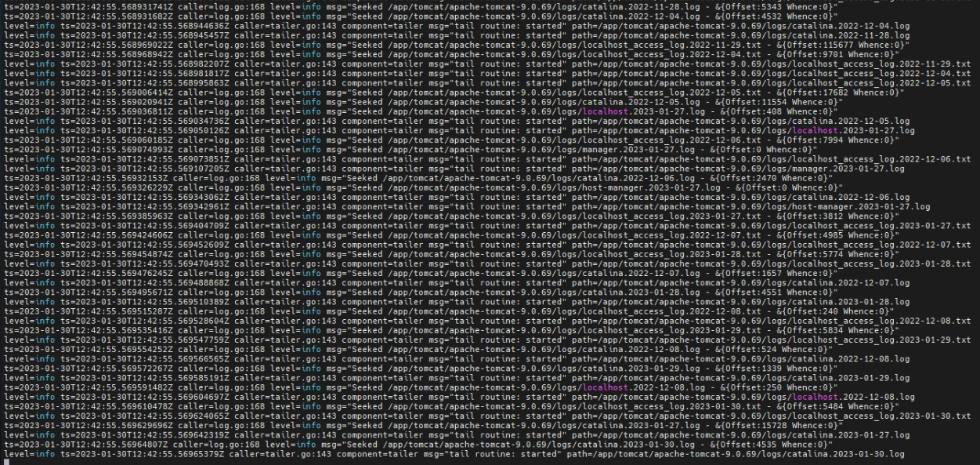Image resolution: width=980 pixels, height=465 pixels.
Task: Select the value "{Offset:5834 Whence:0}"
Action: click(837, 330)
